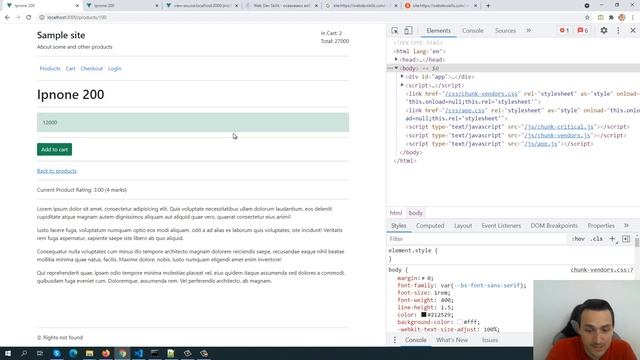Switch to the Sources tab
Screen dimensions: 640x360
pos(505,31)
